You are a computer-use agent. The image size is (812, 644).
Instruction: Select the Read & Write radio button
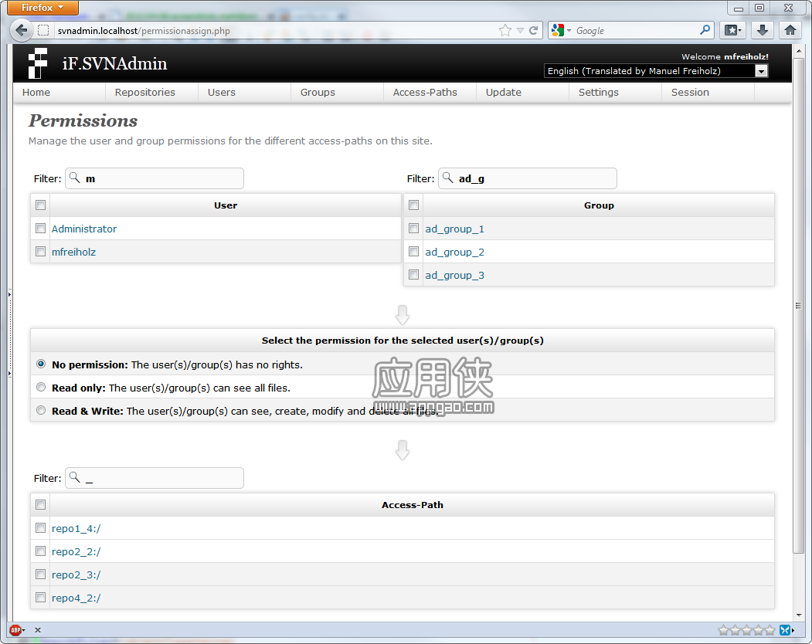tap(41, 411)
